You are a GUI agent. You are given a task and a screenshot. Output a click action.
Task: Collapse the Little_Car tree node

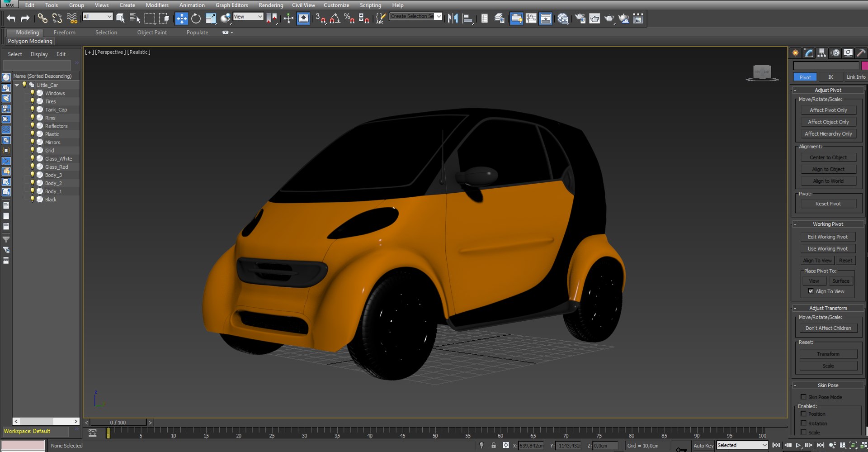[17, 85]
